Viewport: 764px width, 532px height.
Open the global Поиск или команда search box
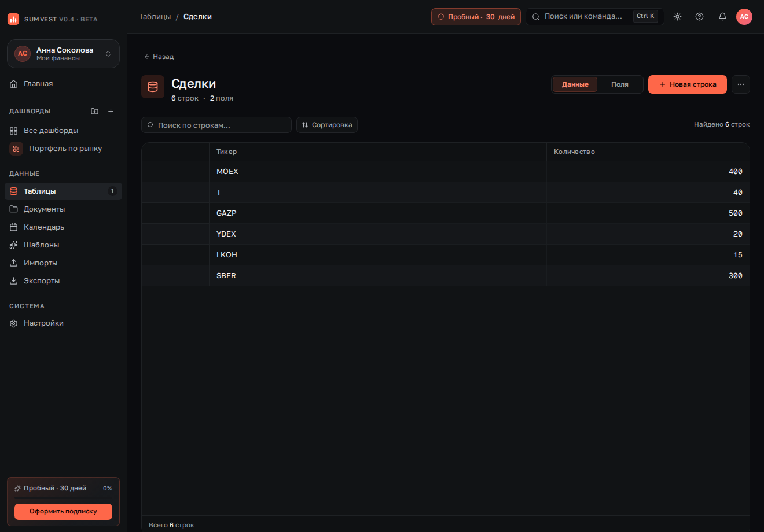pyautogui.click(x=594, y=17)
